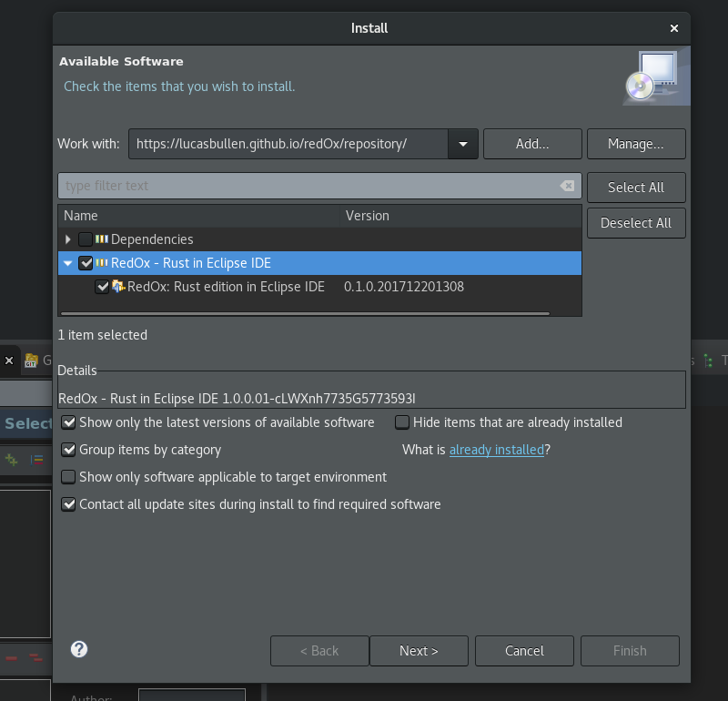Uncheck RedOx - Rust in Eclipse IDE category

86,263
